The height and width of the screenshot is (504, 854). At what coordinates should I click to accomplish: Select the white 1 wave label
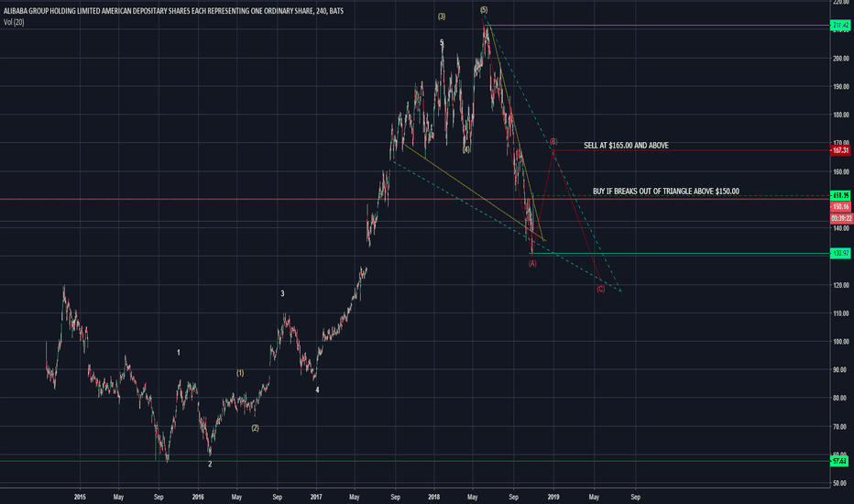(179, 353)
